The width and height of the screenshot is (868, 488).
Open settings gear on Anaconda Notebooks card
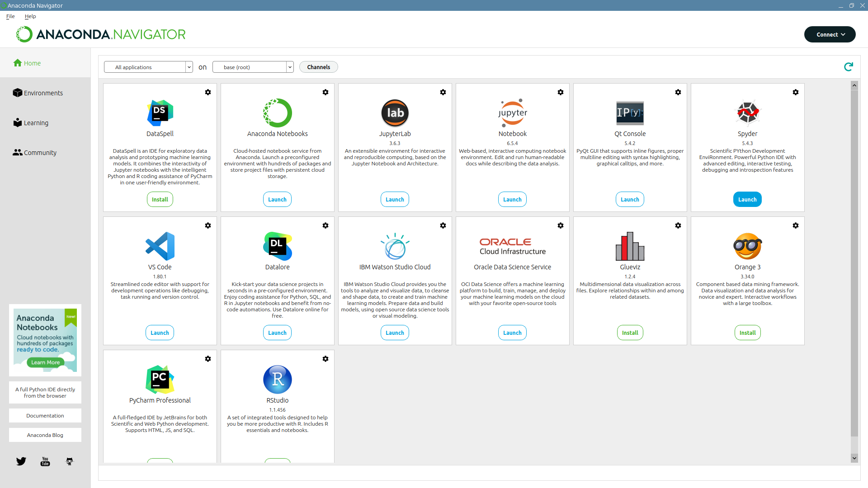(325, 92)
